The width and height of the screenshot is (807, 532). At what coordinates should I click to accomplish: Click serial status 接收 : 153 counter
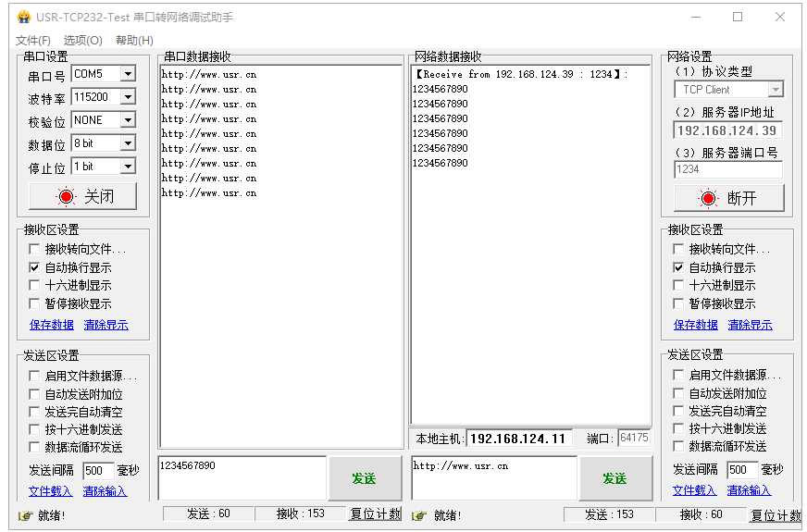[300, 513]
